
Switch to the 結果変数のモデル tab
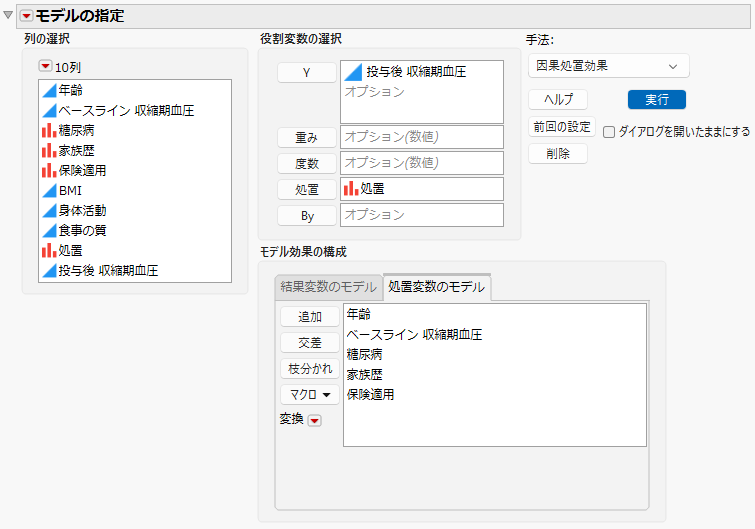pos(328,287)
